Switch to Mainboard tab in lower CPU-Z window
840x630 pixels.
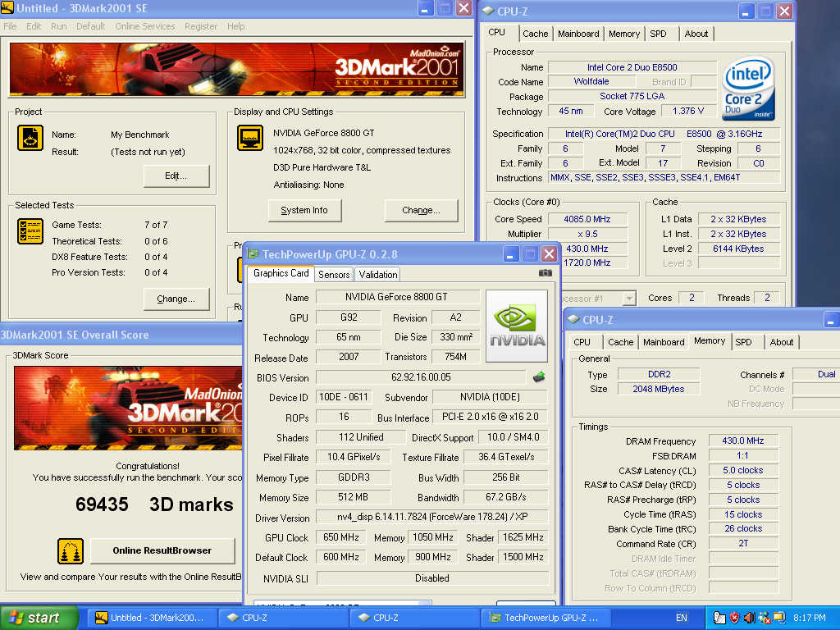click(x=664, y=342)
